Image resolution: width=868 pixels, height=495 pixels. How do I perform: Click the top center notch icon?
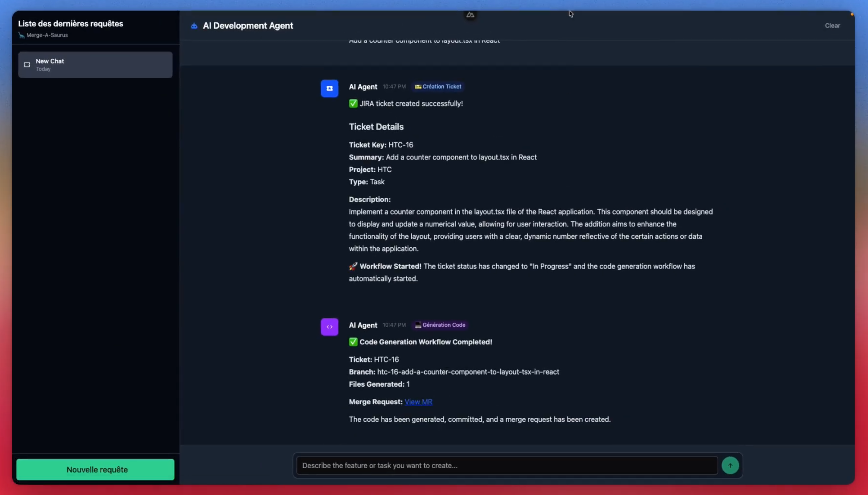click(470, 15)
